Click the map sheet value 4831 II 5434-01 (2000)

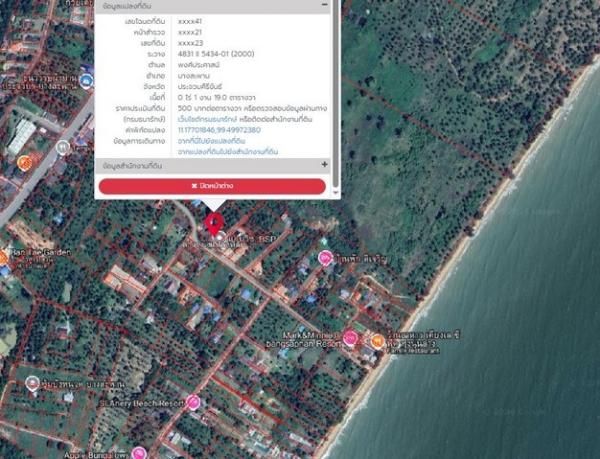216,54
